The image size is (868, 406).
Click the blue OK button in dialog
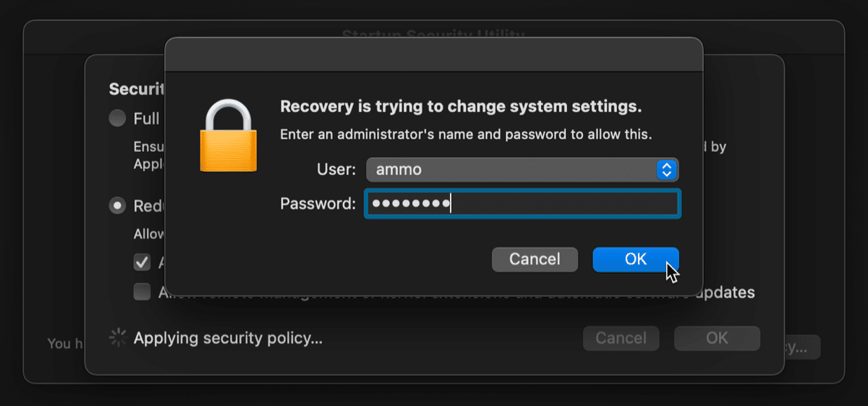click(636, 259)
